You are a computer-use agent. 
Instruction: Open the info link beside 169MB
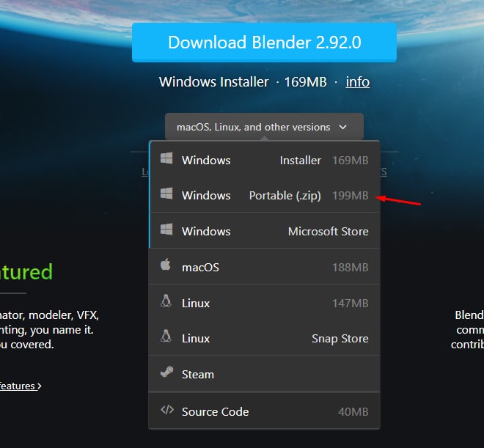(x=357, y=82)
